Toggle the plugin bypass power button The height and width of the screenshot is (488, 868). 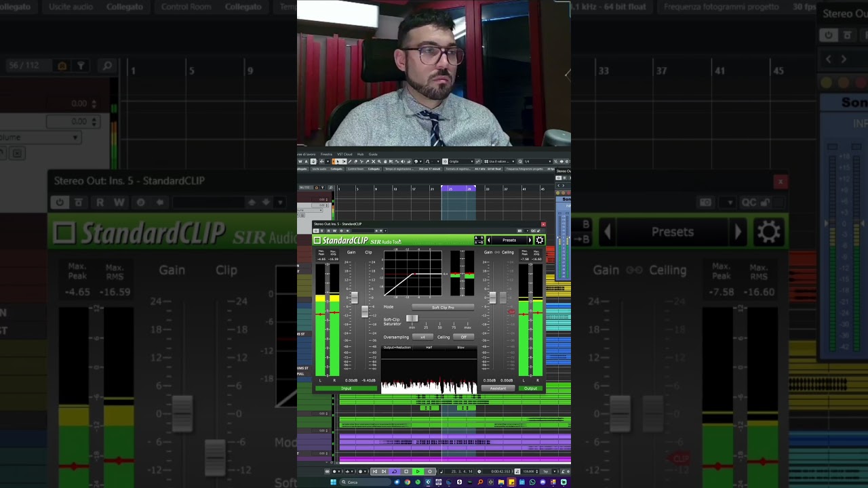click(315, 231)
